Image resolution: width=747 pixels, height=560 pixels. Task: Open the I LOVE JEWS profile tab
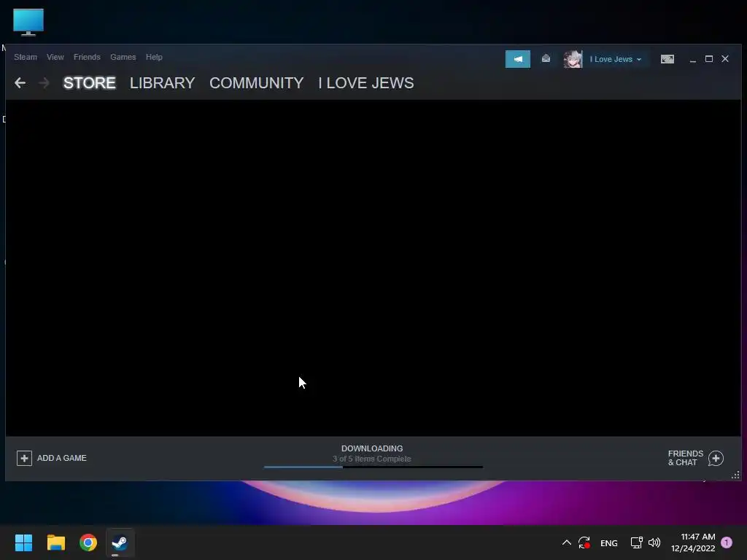pyautogui.click(x=366, y=83)
